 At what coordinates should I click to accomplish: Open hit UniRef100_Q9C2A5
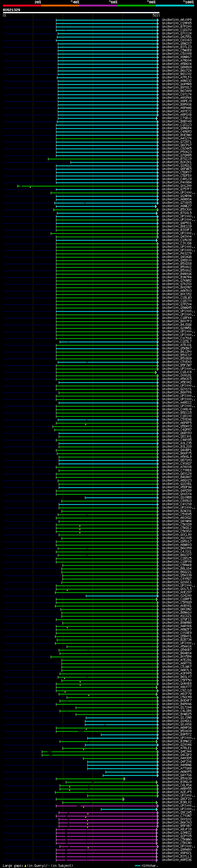[176, 812]
